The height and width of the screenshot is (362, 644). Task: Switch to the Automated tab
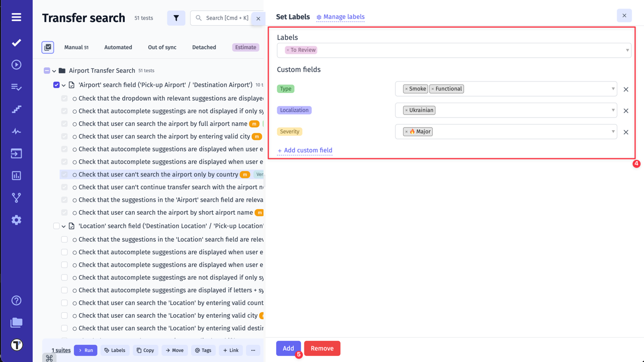coord(118,47)
